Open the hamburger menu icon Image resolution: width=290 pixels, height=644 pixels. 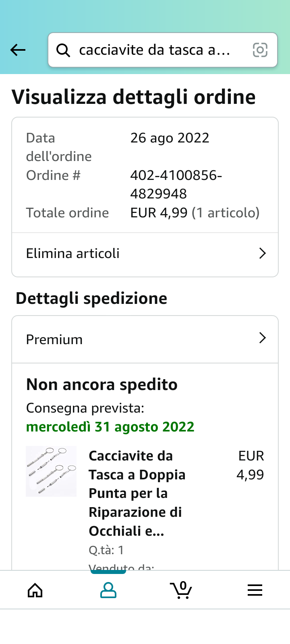[x=255, y=590]
